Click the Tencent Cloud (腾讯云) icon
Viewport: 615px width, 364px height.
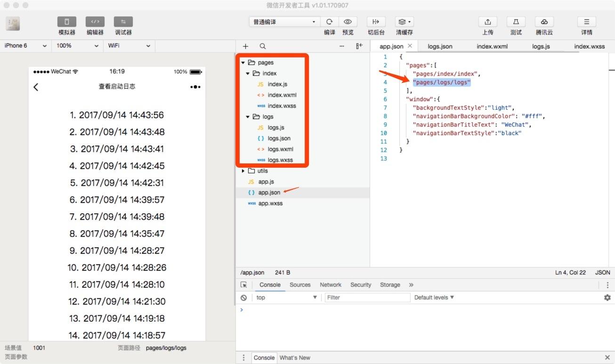point(544,22)
